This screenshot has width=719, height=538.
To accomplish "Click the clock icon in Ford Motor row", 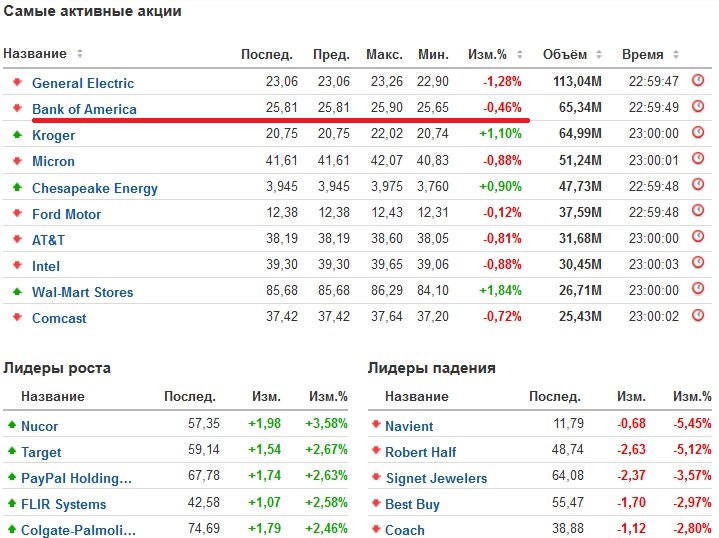I will coord(698,213).
